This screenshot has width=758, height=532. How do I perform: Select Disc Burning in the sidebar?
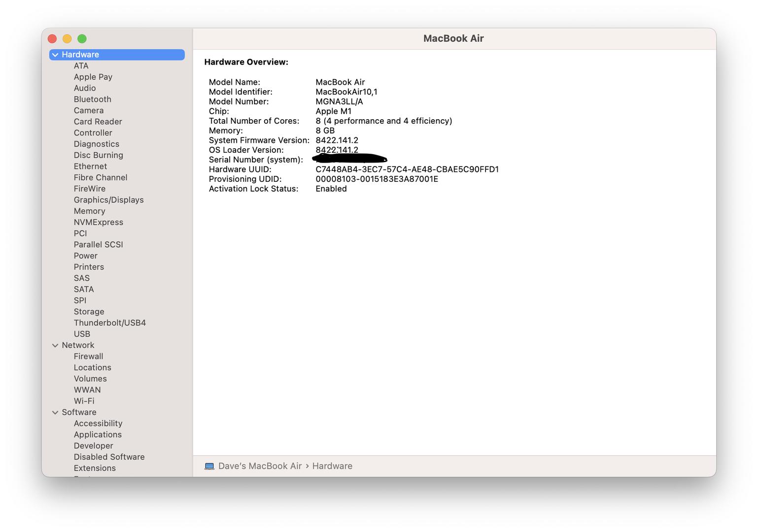coord(99,155)
